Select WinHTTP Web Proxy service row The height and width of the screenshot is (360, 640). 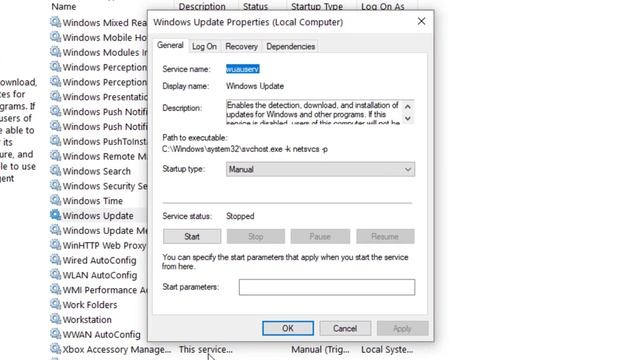point(104,245)
